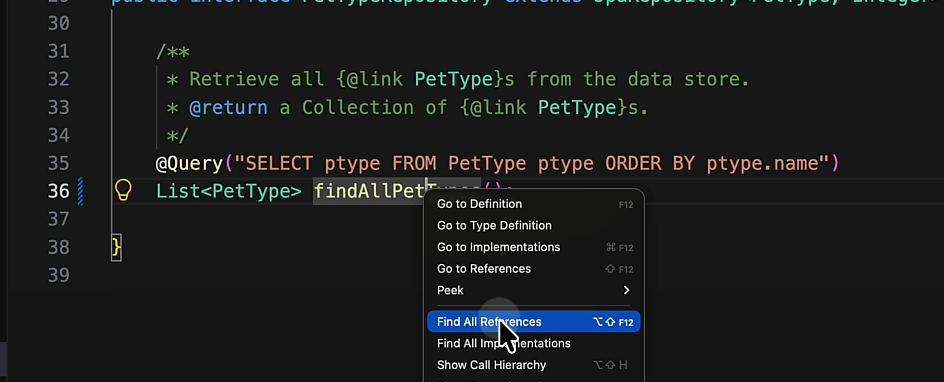Click the closing brace on line 38

coord(116,247)
